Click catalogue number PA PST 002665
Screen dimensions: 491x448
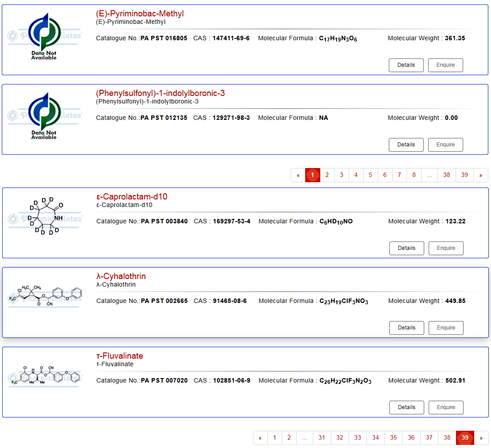click(165, 301)
